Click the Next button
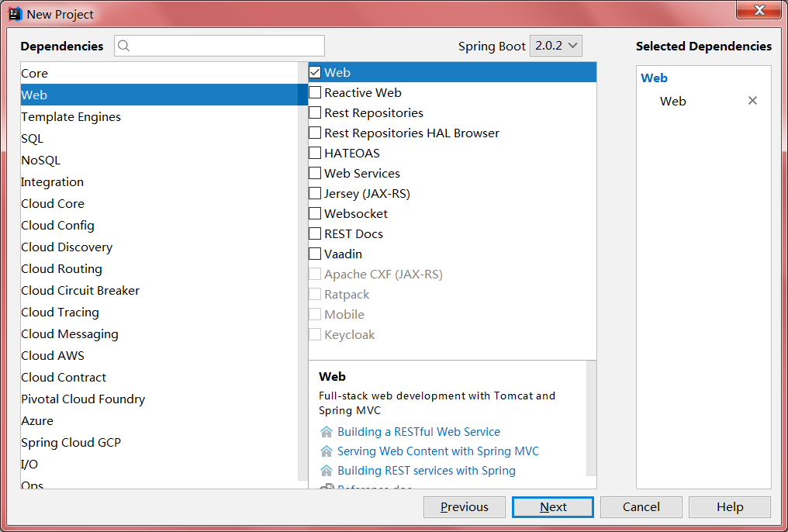788x532 pixels. click(x=553, y=507)
